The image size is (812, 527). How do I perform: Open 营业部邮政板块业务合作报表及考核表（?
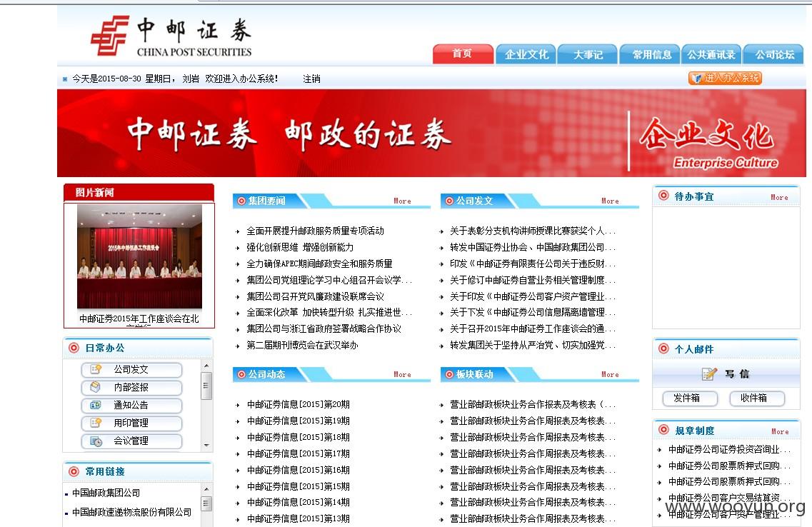532,404
